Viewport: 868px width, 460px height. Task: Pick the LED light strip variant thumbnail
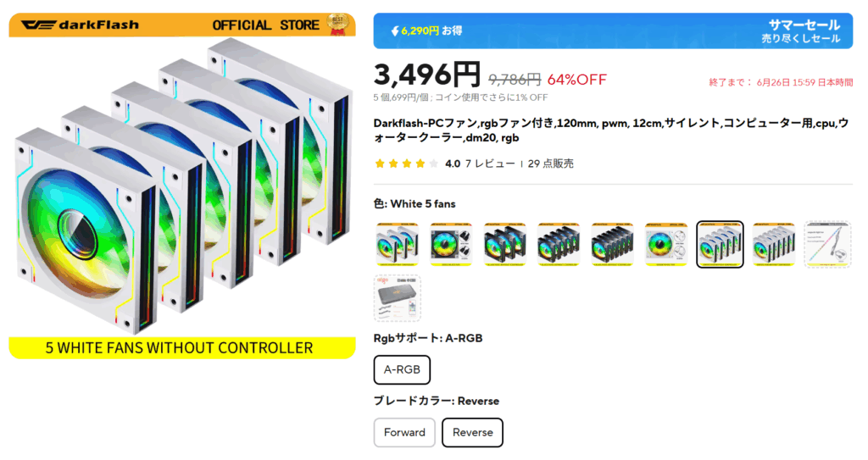click(x=827, y=244)
